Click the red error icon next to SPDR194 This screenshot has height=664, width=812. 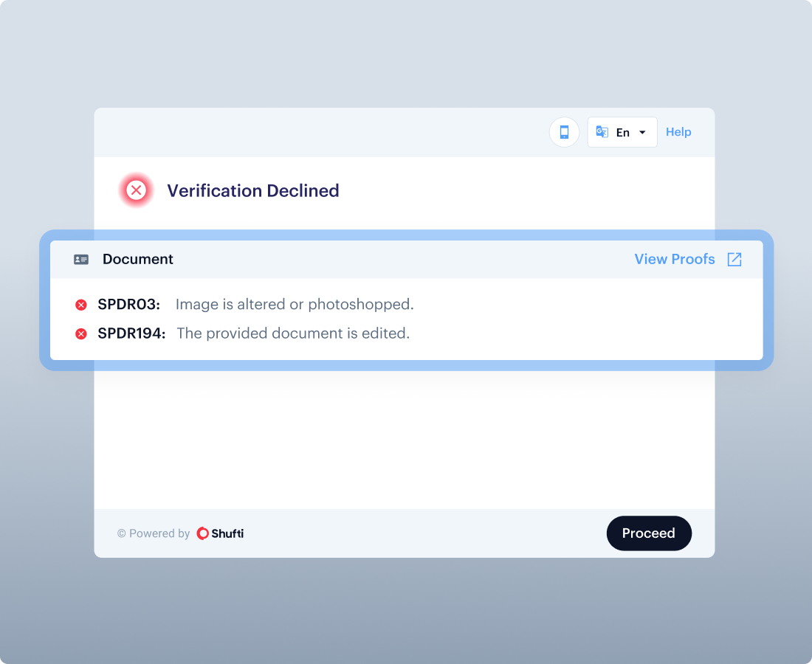[81, 334]
